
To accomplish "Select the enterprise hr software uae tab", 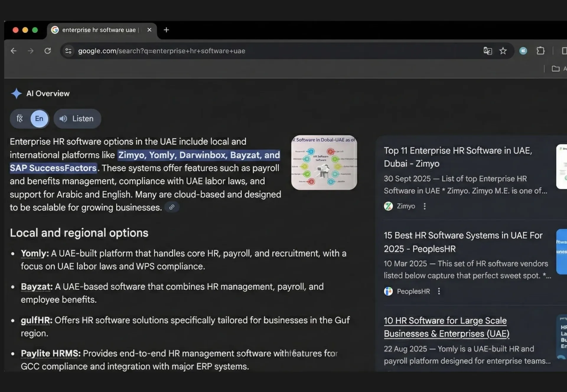I will [x=99, y=30].
